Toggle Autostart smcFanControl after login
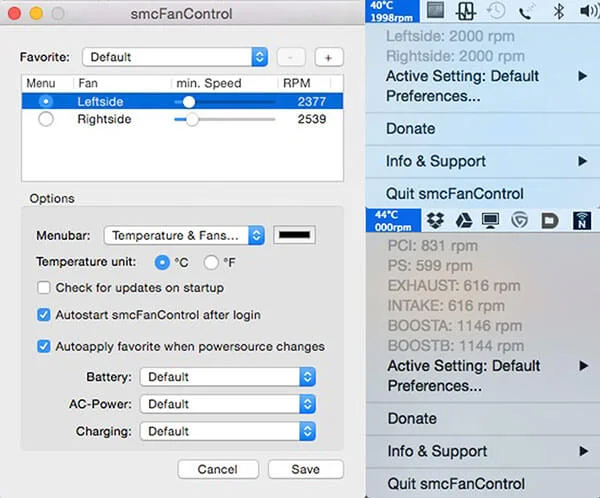600x498 pixels. tap(44, 315)
